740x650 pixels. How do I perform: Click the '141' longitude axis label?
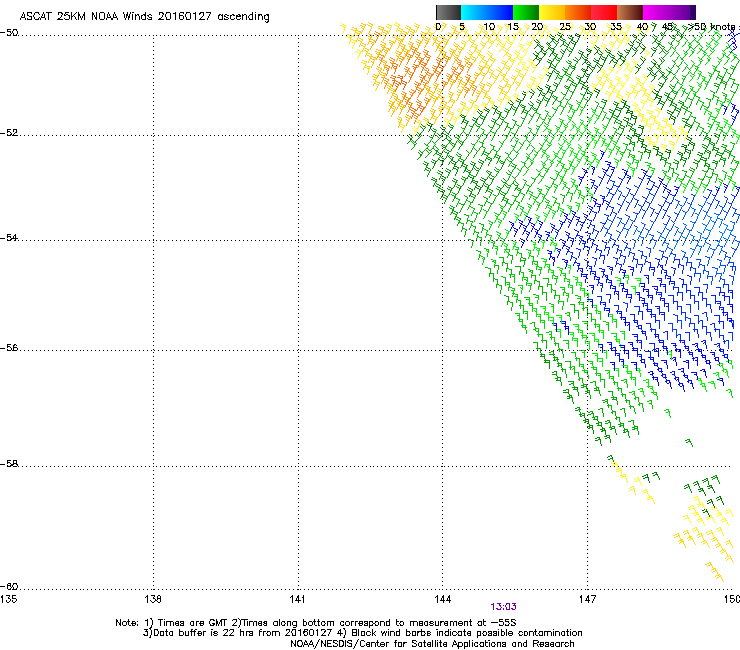pos(298,599)
